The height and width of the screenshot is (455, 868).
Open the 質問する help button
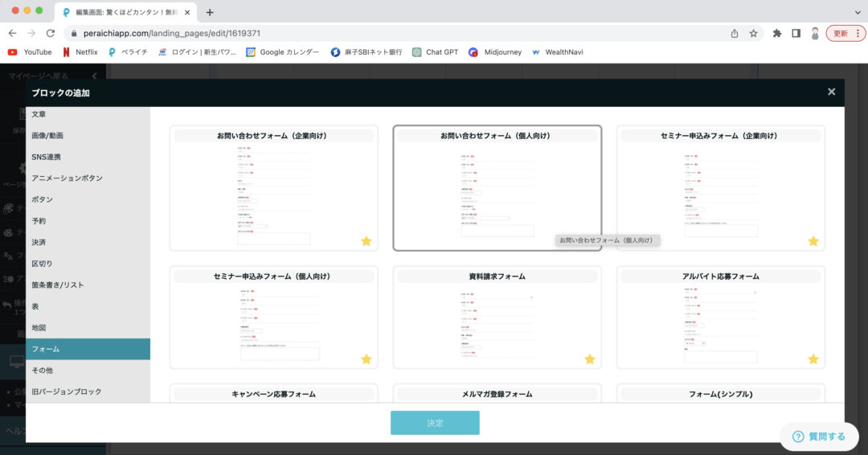819,437
